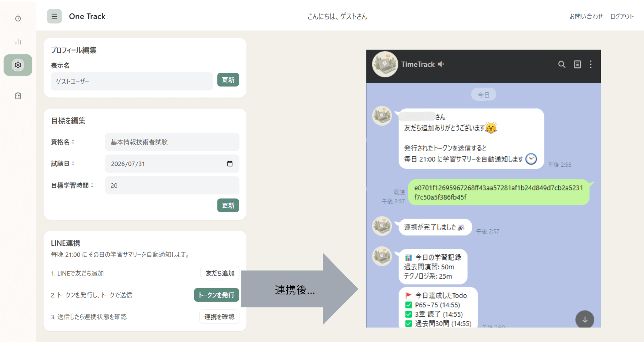The image size is (644, 342).
Task: Select the settings gear sidebar icon
Action: (18, 65)
